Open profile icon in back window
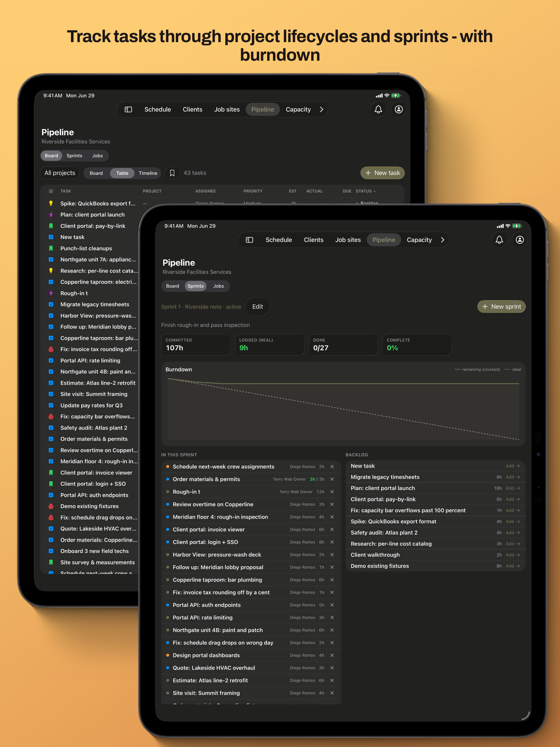This screenshot has width=560, height=747. click(399, 109)
